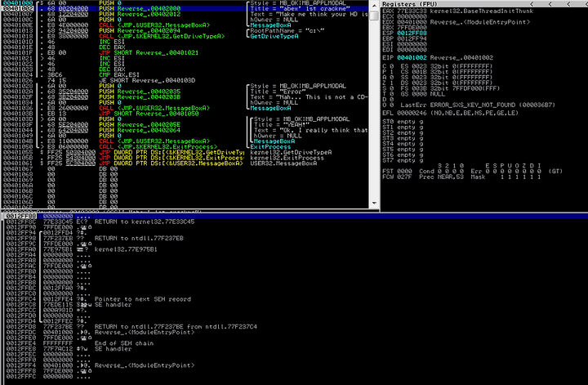Select the ESP register value 0012FF88
This screenshot has width=588, height=385.
click(412, 33)
